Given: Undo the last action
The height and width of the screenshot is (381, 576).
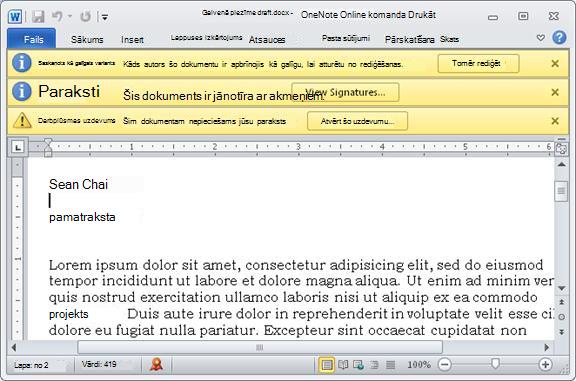Looking at the screenshot, I should click(x=57, y=16).
